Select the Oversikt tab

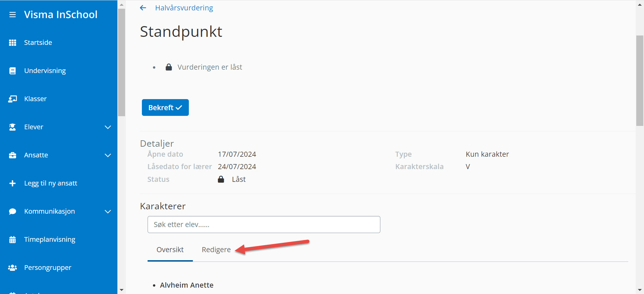coord(170,250)
